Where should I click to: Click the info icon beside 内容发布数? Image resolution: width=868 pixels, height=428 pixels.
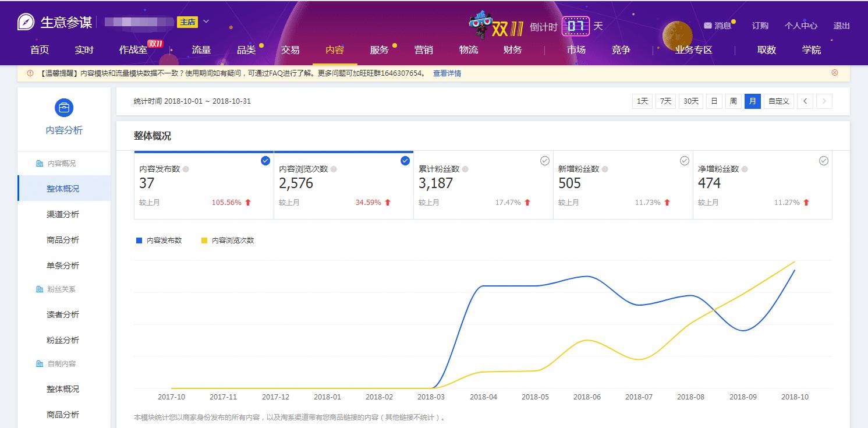pyautogui.click(x=187, y=169)
